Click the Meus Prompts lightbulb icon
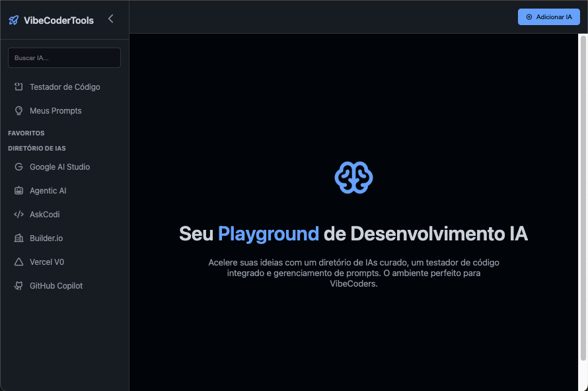 coord(18,111)
